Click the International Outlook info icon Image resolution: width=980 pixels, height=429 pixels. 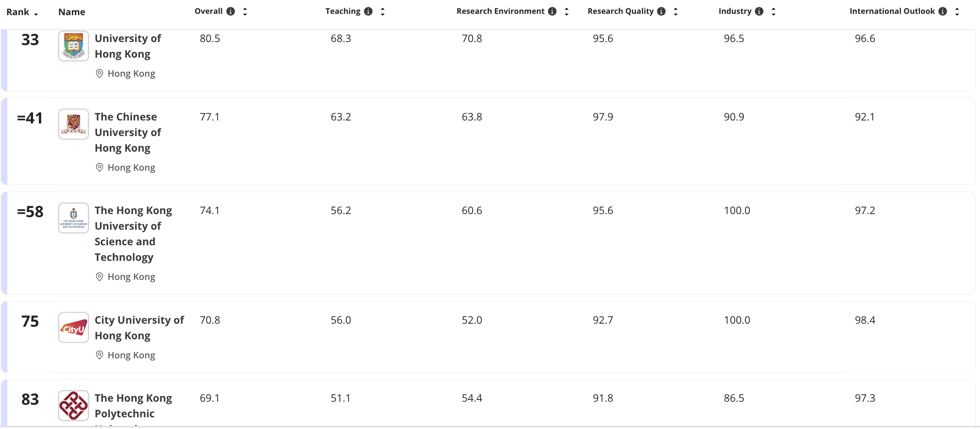point(943,11)
